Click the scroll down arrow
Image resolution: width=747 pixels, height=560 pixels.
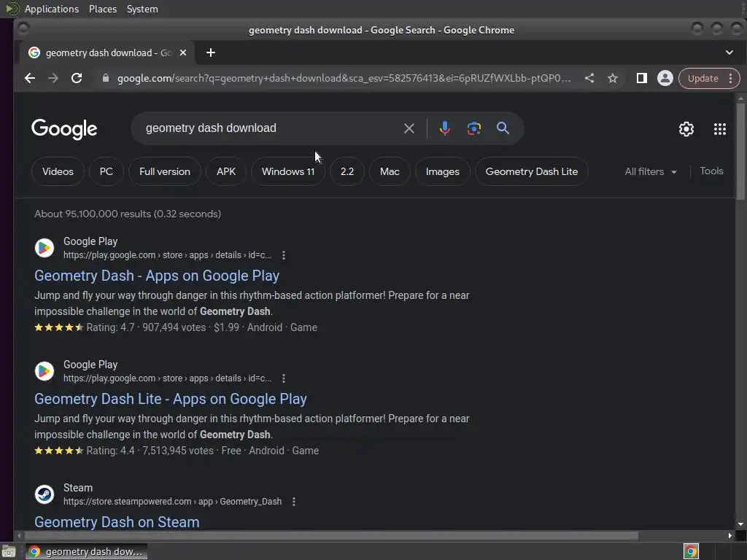pyautogui.click(x=740, y=524)
